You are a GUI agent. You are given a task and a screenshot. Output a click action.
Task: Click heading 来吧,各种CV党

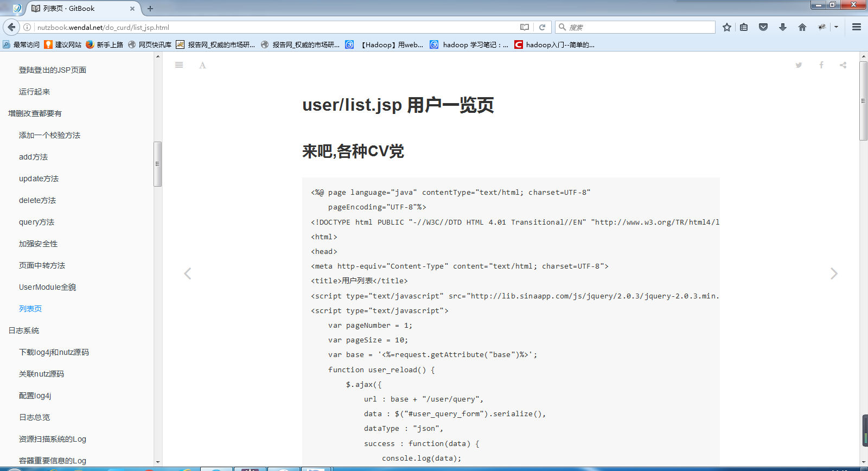pyautogui.click(x=353, y=151)
